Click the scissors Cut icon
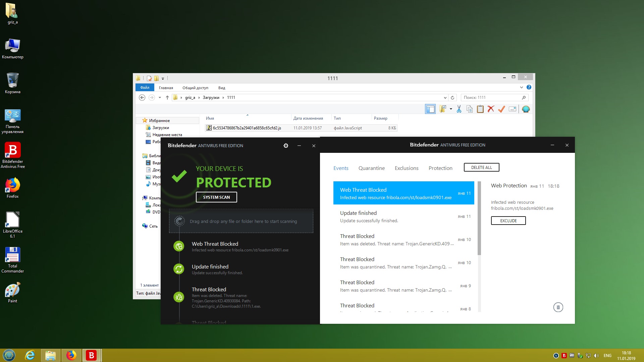Screen dimensions: 644x362 point(459,109)
